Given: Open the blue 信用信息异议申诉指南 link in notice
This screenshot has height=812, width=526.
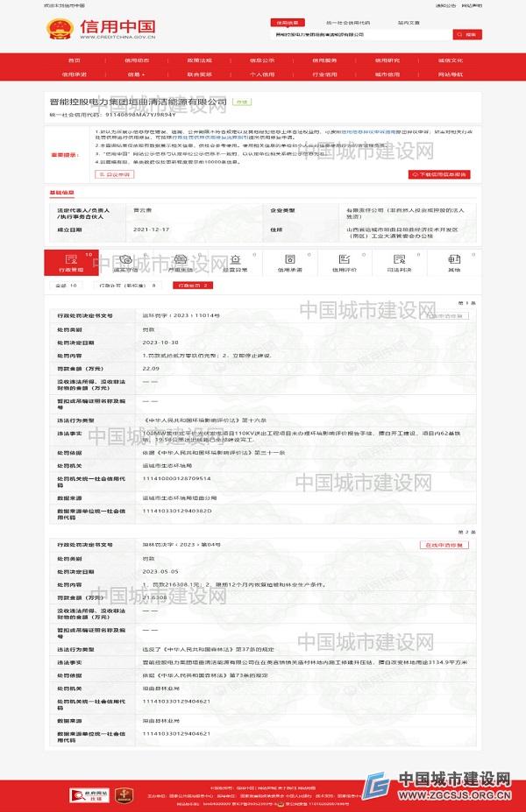Looking at the screenshot, I should point(367,132).
